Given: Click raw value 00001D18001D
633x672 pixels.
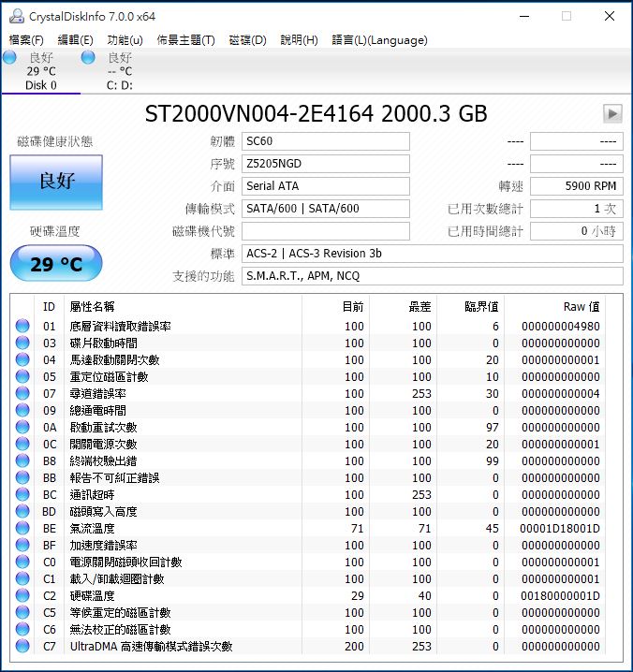Looking at the screenshot, I should tap(560, 529).
